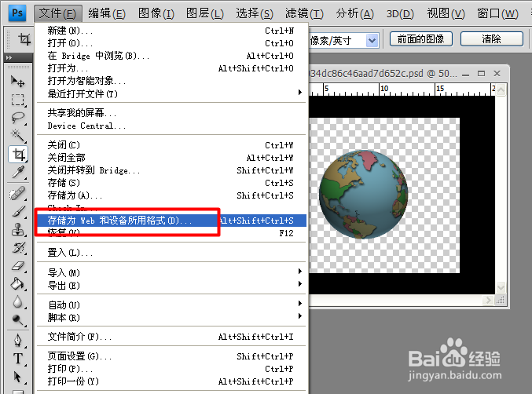Click horizontal scrollbar right arrow in document
The width and height of the screenshot is (532, 394).
pyautogui.click(x=488, y=300)
